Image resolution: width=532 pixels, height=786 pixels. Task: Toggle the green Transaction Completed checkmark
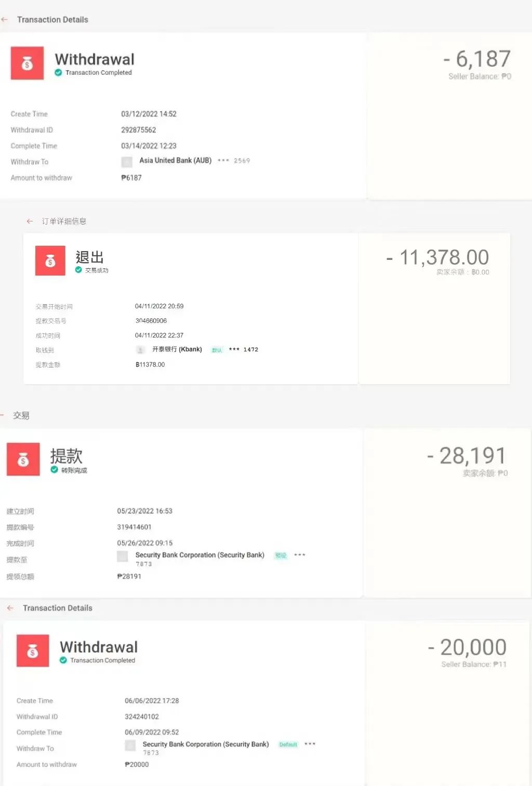[58, 73]
